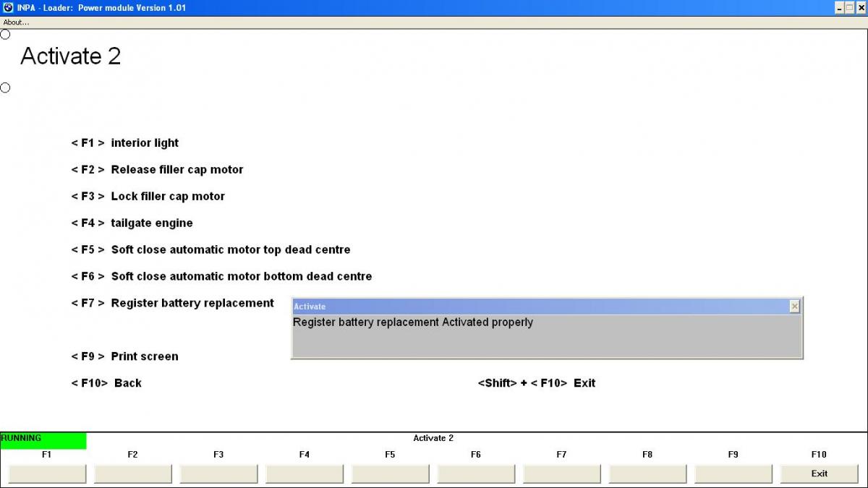Click the Exit button under F10
Viewport: 868px width, 488px height.
[819, 474]
